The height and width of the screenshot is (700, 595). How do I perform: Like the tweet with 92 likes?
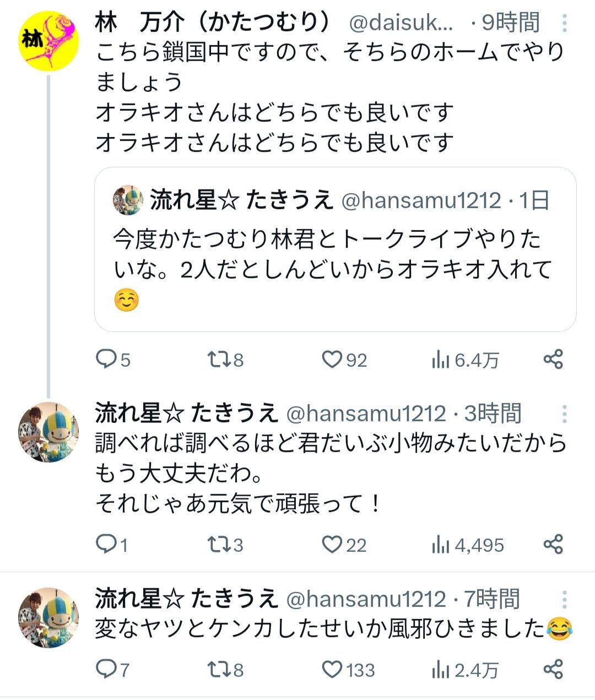(x=344, y=360)
